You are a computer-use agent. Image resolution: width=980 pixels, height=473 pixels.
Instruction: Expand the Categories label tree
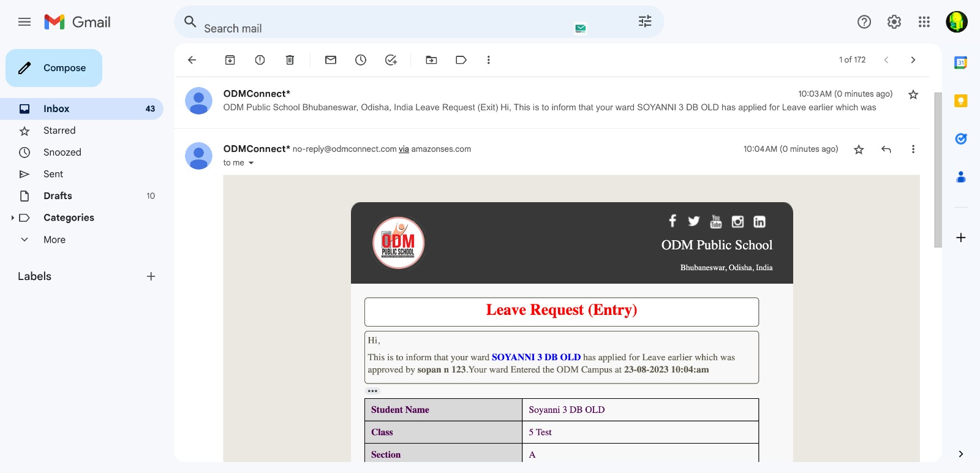13,218
